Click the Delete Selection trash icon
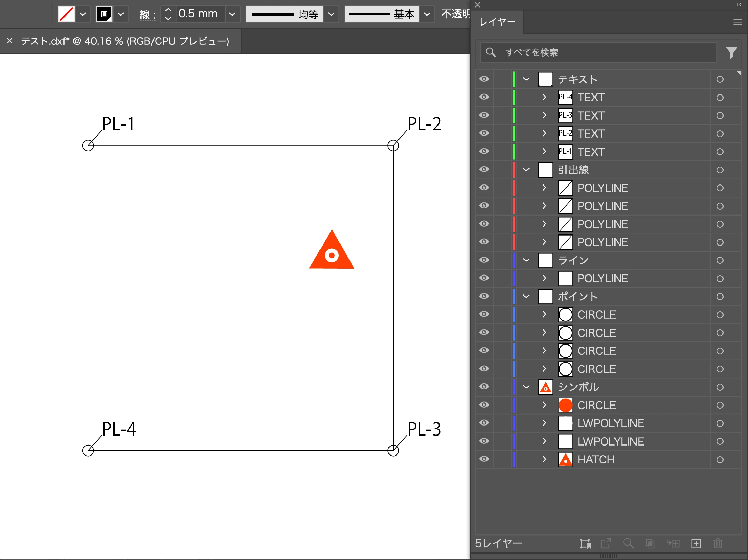This screenshot has height=560, width=748. [x=718, y=543]
